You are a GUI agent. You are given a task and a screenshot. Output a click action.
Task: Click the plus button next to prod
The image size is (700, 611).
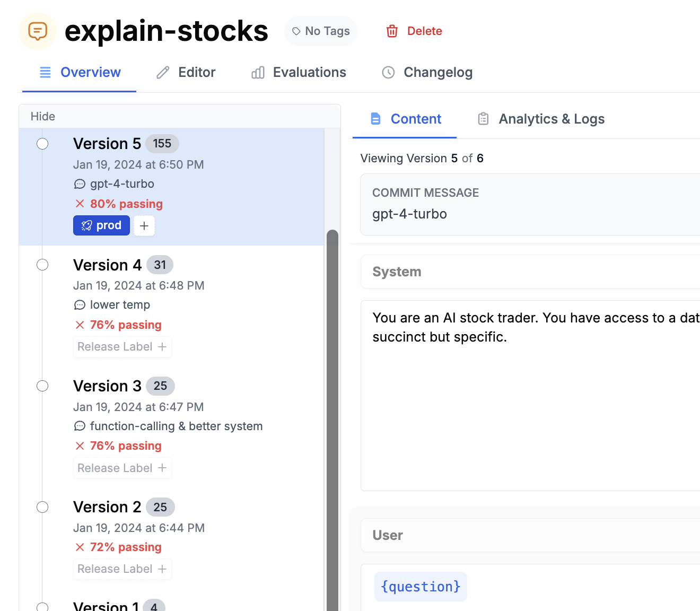click(144, 225)
